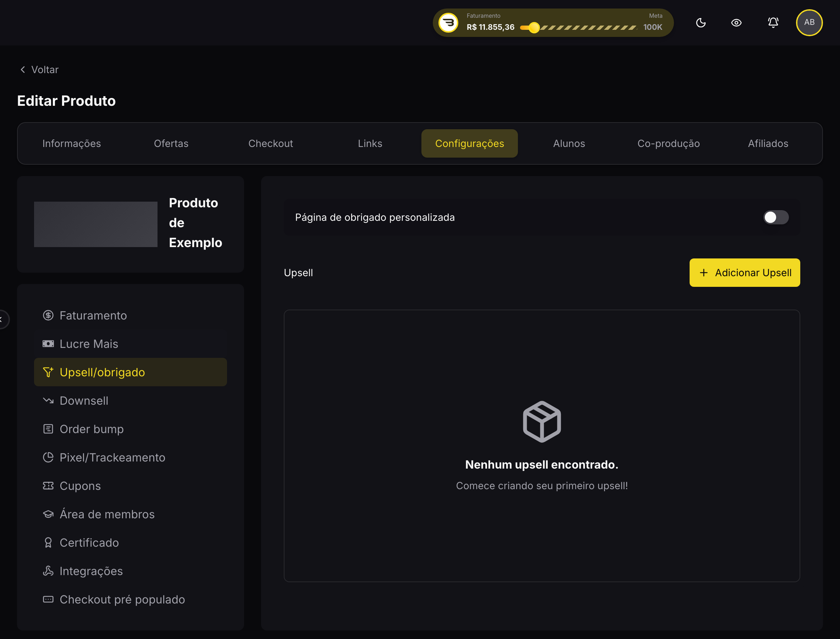Image resolution: width=840 pixels, height=639 pixels.
Task: Select the Links tab
Action: tap(370, 143)
